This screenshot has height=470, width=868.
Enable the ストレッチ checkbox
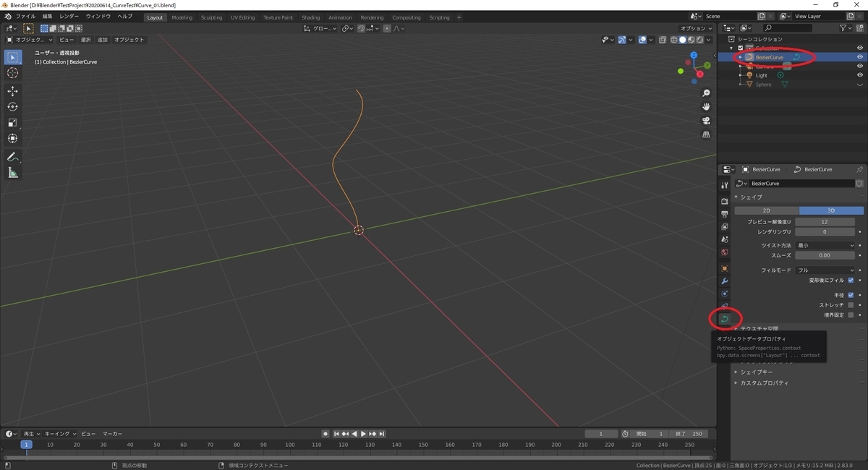tap(851, 305)
